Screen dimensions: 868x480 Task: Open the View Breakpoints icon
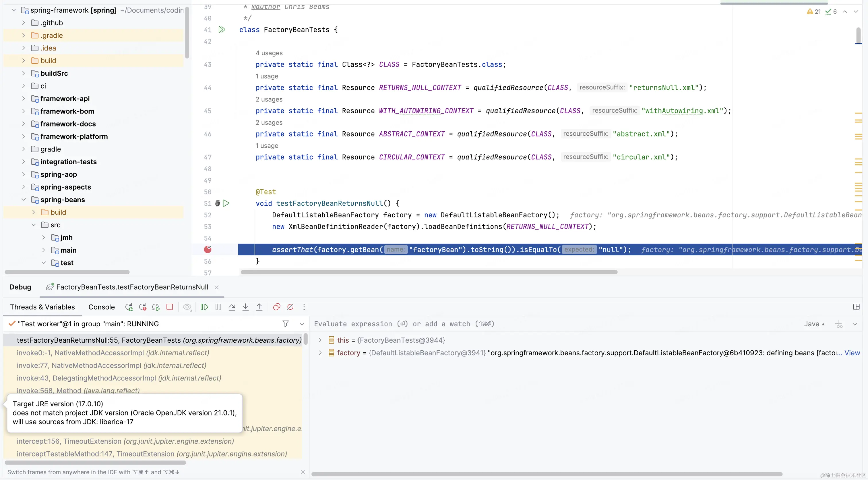(277, 307)
